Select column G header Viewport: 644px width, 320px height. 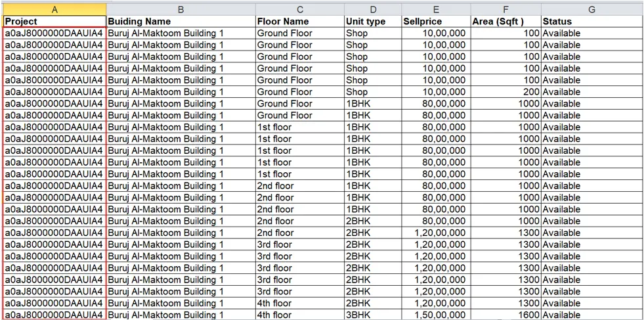tap(592, 9)
